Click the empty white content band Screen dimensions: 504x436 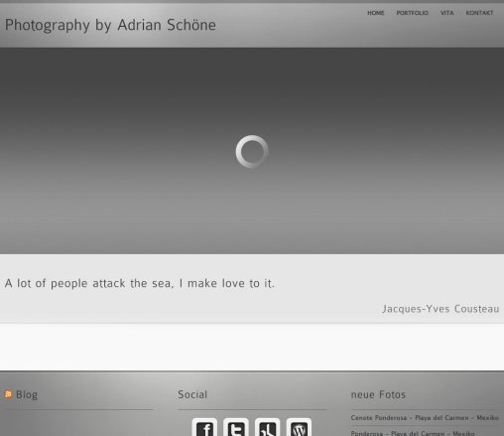click(x=252, y=347)
